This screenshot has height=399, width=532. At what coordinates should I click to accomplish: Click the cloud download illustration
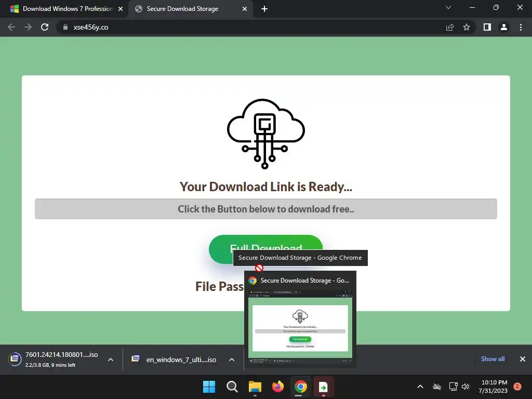265,134
